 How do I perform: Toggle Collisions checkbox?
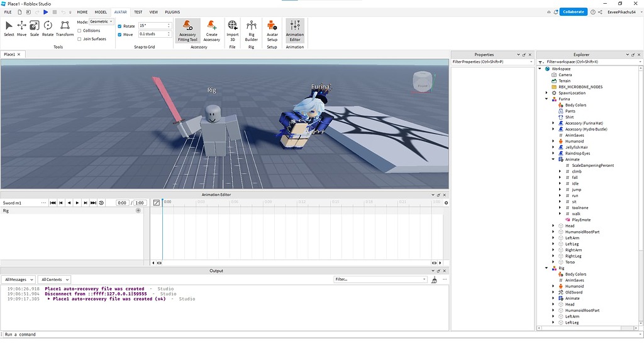coord(79,31)
